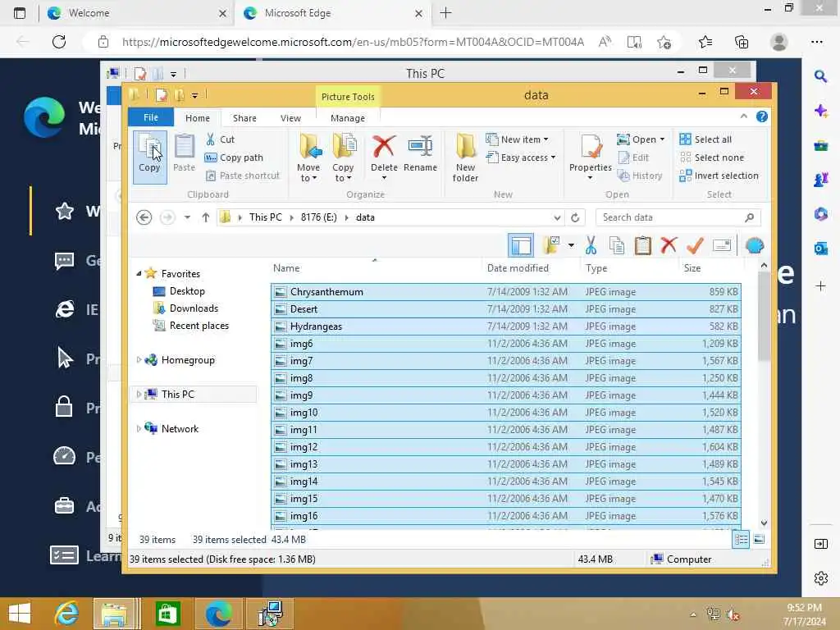Screen dimensions: 840x630
Task: Select the img10 file row
Action: pyautogui.click(x=505, y=413)
